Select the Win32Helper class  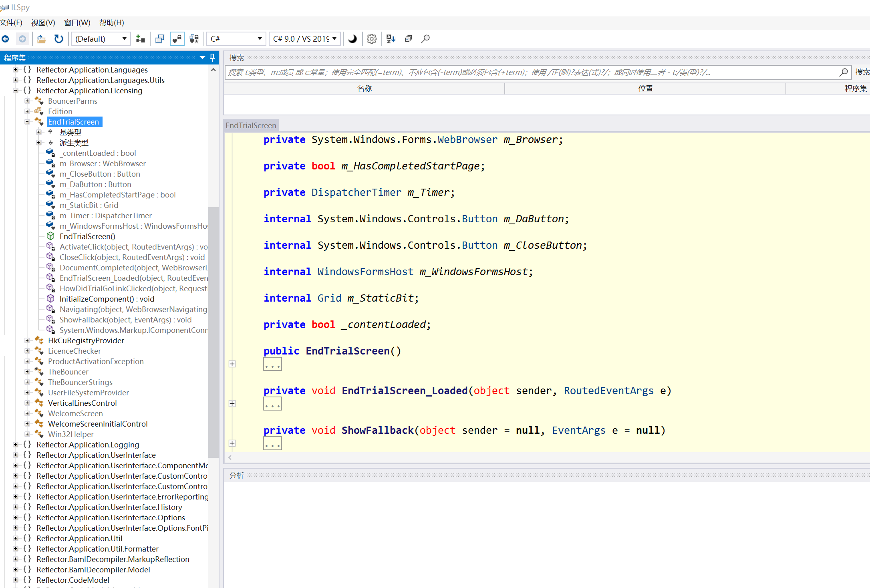(x=71, y=434)
